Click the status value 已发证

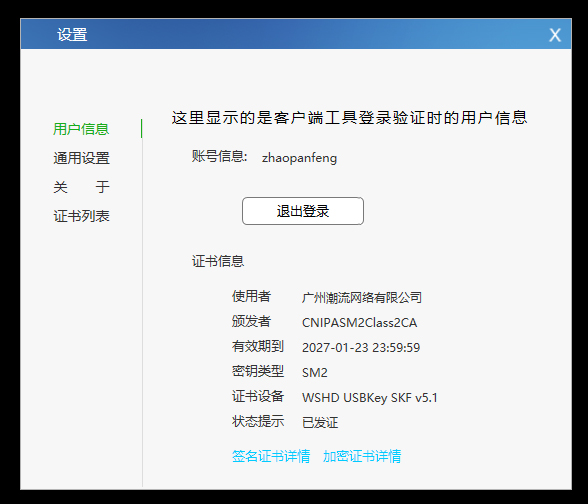320,423
